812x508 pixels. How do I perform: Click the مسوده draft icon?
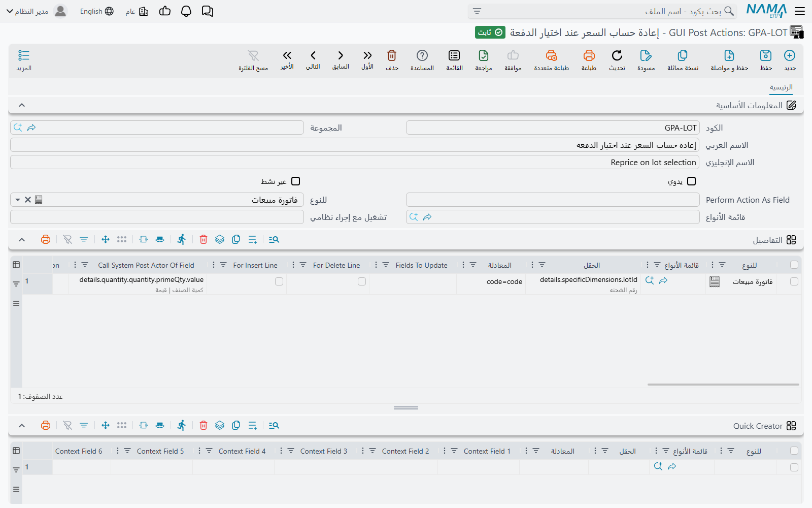646,55
